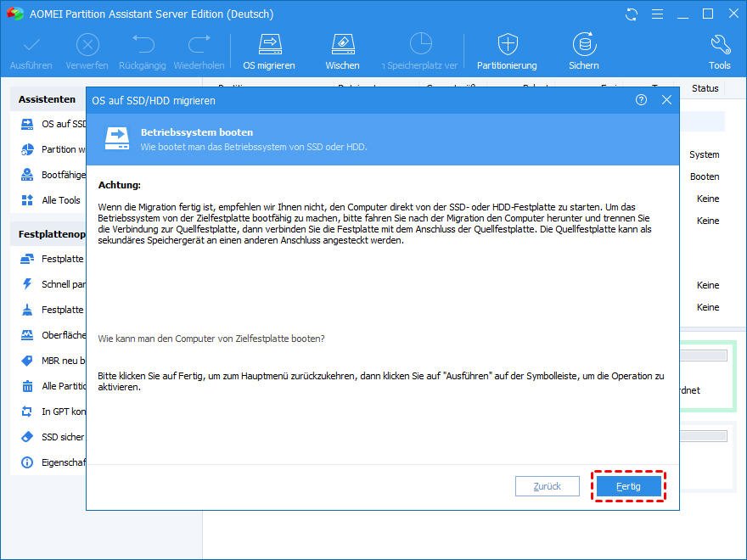Maximize the AOMEI window
This screenshot has height=560, width=747.
708,14
